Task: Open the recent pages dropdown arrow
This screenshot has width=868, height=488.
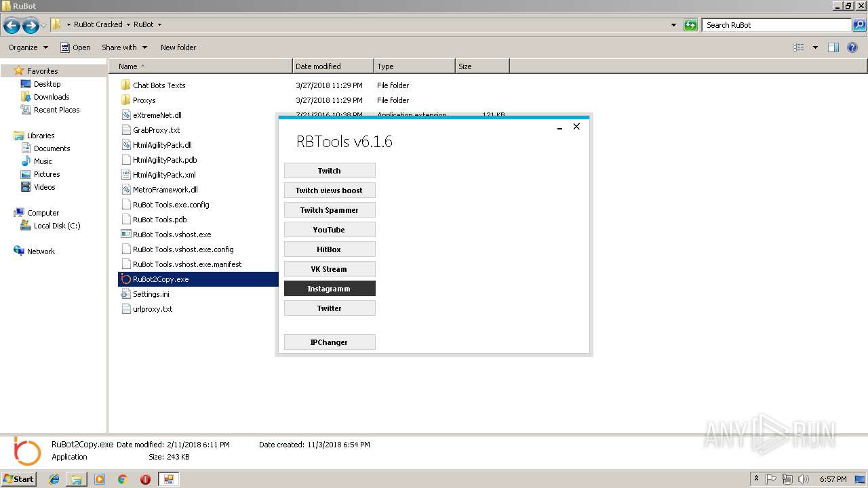Action: pyautogui.click(x=44, y=26)
